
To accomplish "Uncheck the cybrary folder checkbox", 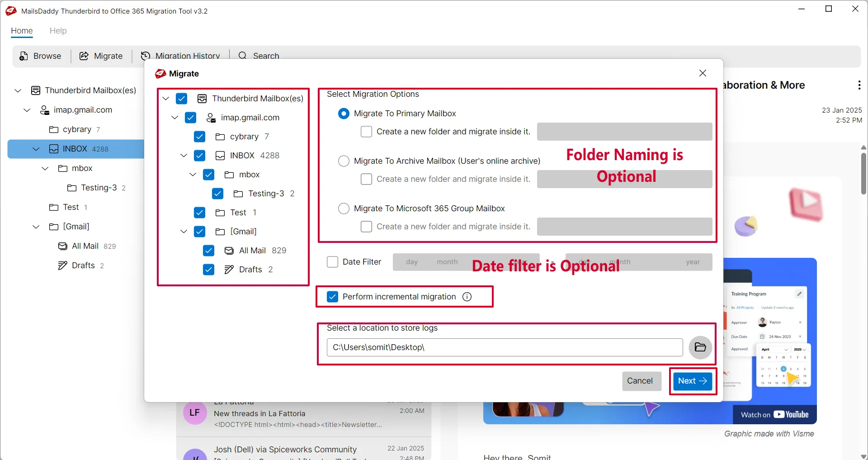I will [x=200, y=137].
